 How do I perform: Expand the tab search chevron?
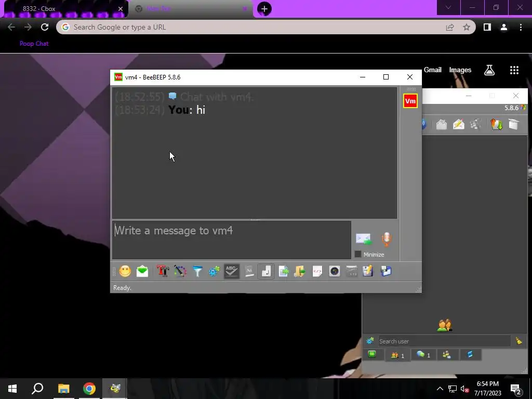[x=448, y=7]
